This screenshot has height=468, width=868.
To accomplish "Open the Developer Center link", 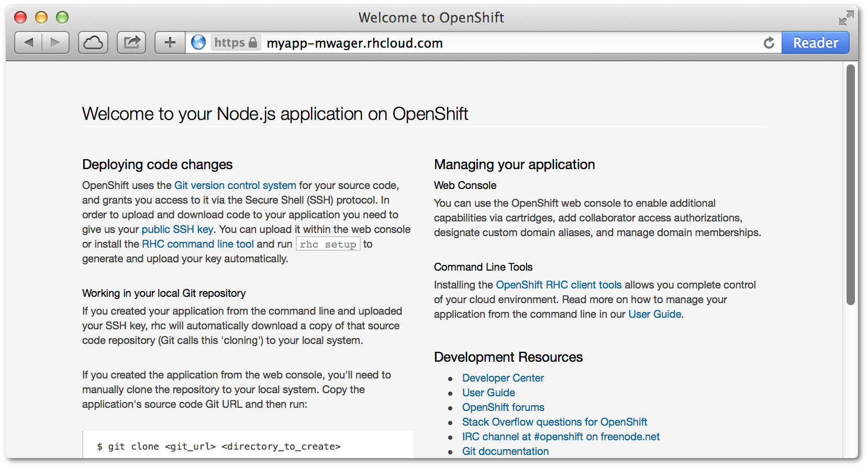I will click(x=503, y=378).
